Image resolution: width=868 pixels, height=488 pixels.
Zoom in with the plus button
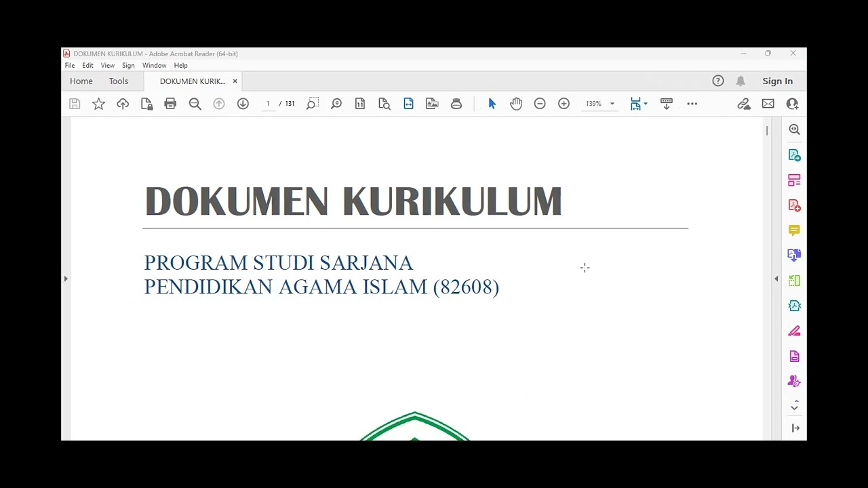(564, 104)
